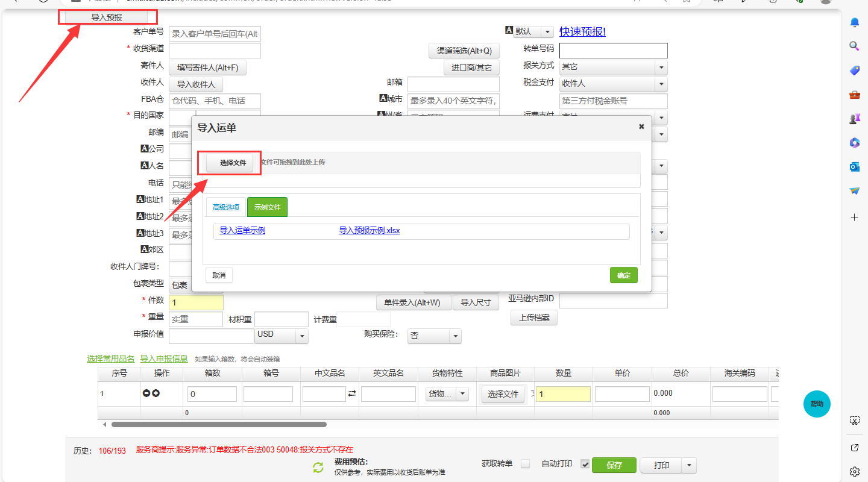The height and width of the screenshot is (482, 868).
Task: Click swap arrows between 中文品名 and 英文品名
Action: pos(352,393)
